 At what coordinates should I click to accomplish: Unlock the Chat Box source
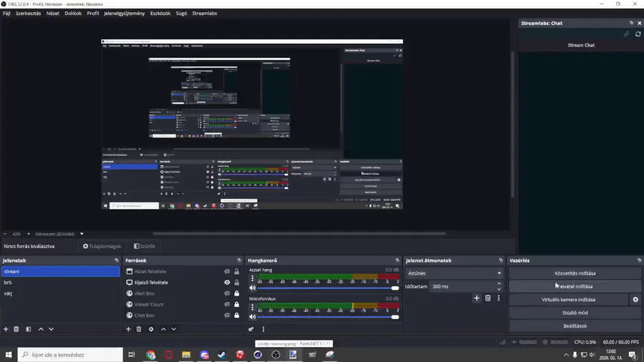[237, 315]
